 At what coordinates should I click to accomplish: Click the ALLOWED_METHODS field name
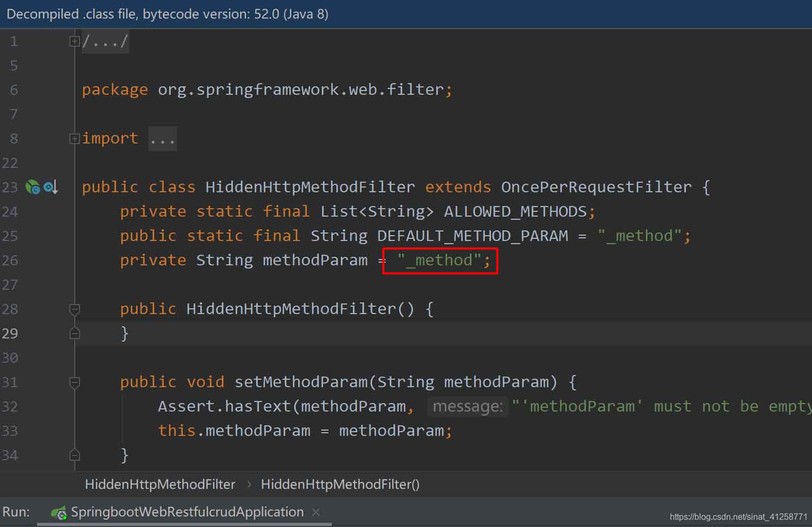515,211
